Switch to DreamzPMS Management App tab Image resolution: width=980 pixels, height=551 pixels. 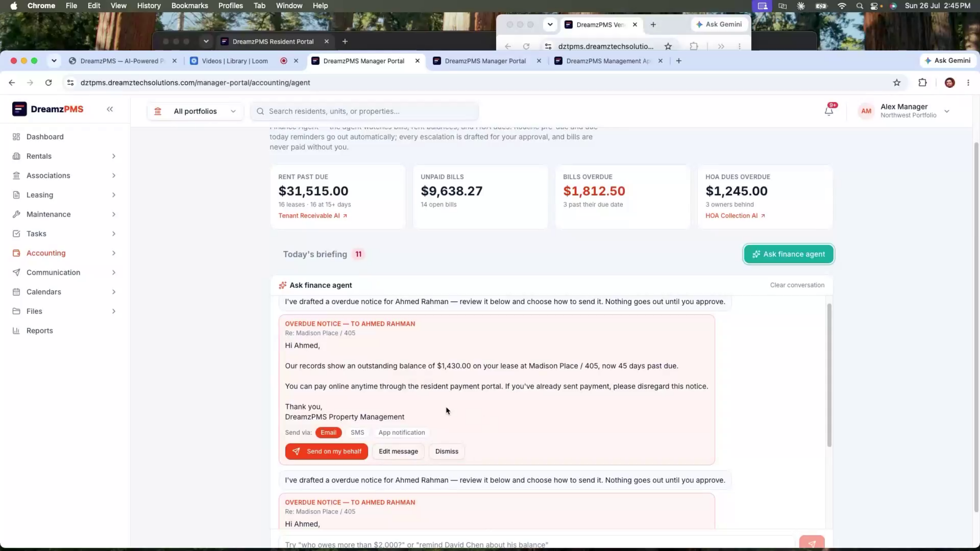coord(608,61)
